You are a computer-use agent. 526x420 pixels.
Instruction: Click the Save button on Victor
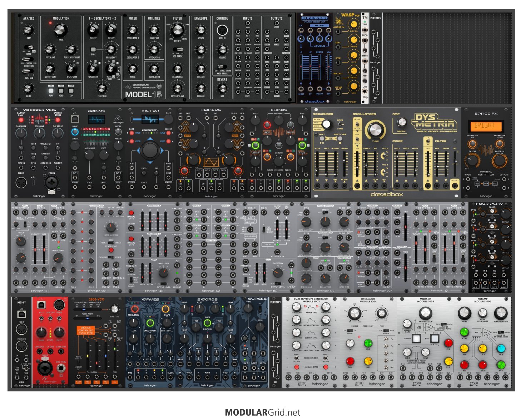[x=168, y=133]
